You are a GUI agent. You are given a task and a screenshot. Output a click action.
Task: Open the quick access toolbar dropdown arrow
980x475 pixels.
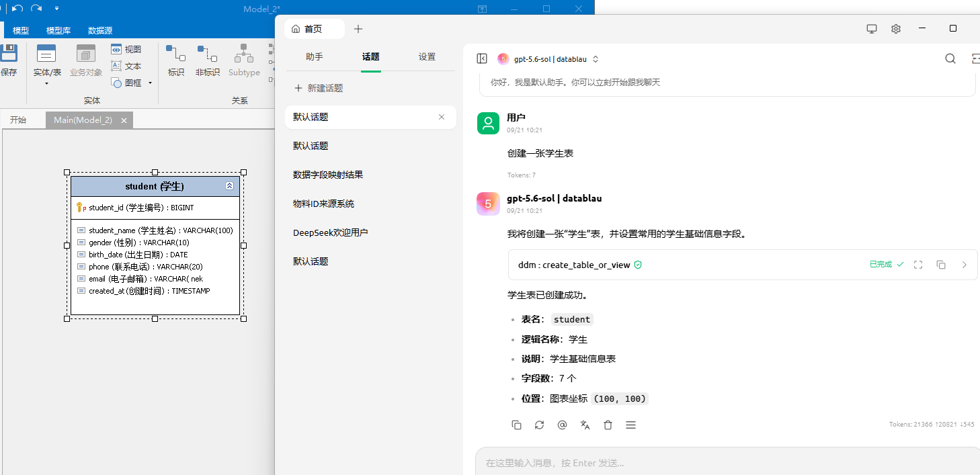coord(56,9)
